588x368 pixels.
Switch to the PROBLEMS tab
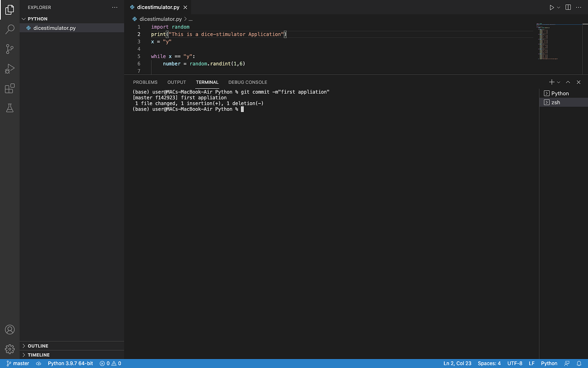145,82
